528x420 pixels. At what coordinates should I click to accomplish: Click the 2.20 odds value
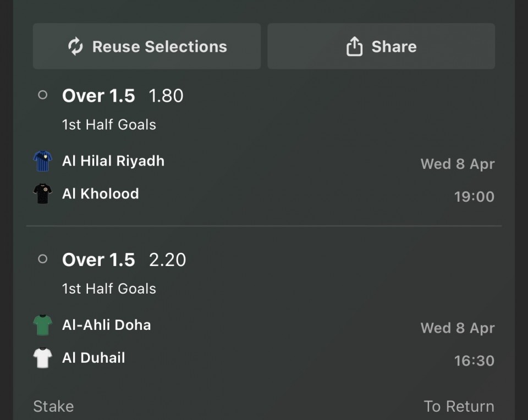coord(167,259)
